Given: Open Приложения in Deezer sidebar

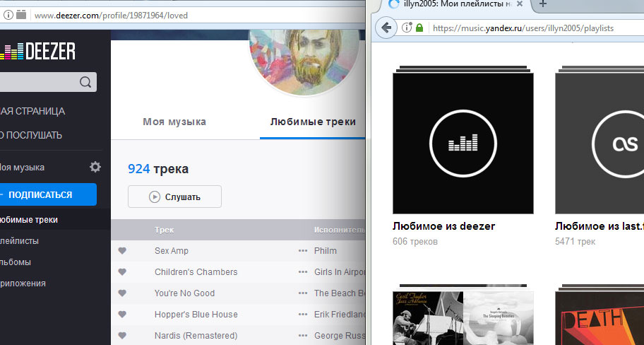Looking at the screenshot, I should click(x=23, y=283).
